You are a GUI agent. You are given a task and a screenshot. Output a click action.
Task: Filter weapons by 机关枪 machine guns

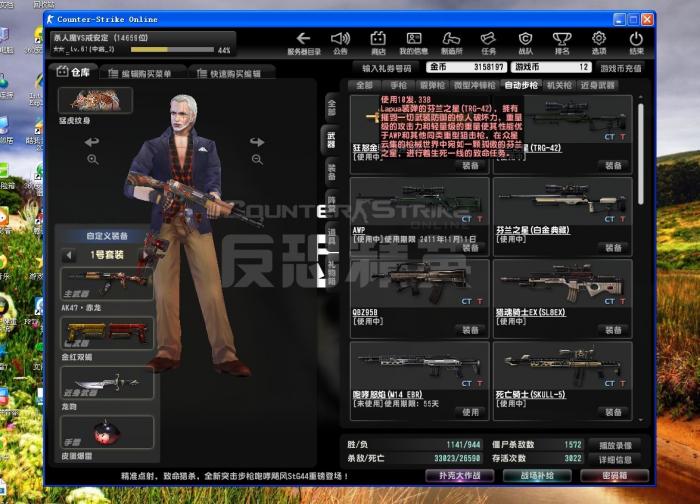[x=559, y=85]
